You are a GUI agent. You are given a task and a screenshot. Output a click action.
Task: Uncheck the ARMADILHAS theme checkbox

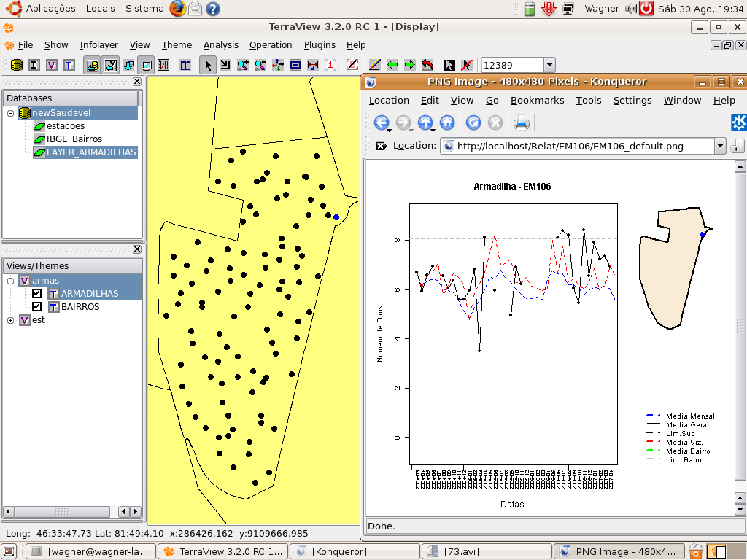point(37,294)
